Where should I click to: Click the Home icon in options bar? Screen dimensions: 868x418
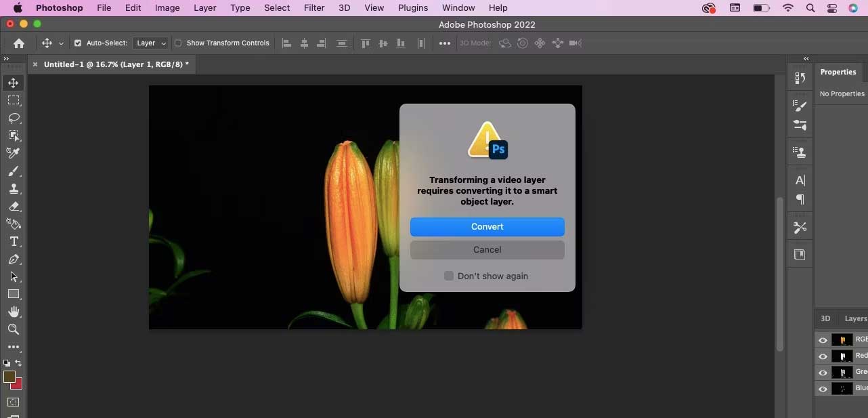19,43
